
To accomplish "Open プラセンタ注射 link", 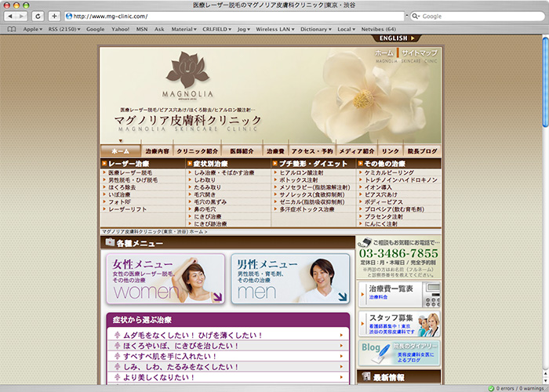I will point(384,216).
